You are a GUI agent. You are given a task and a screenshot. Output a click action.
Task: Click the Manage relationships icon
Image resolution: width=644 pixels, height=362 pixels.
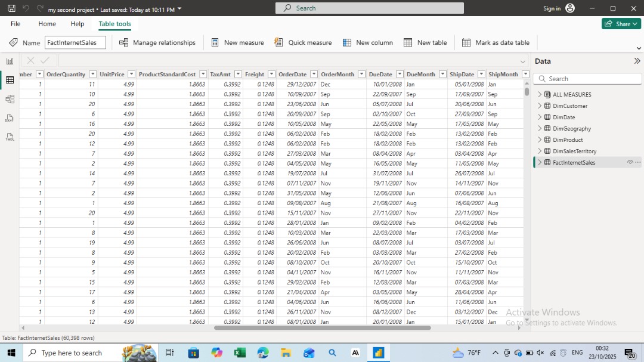tap(123, 42)
